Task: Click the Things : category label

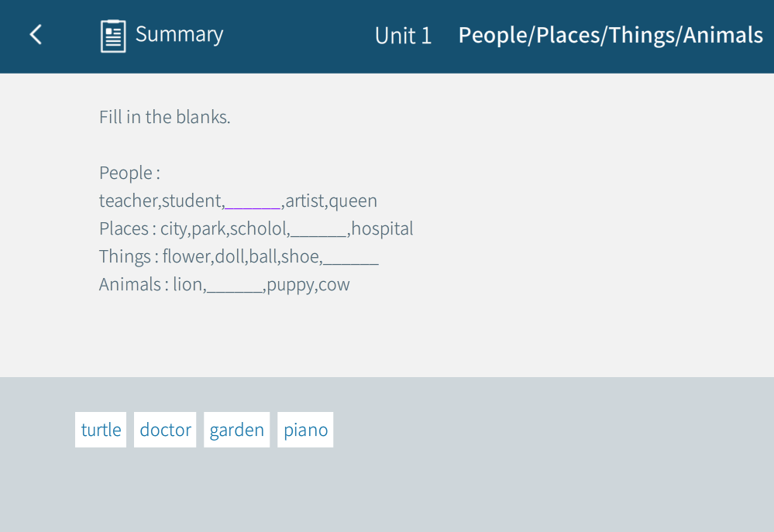Action: coord(129,257)
